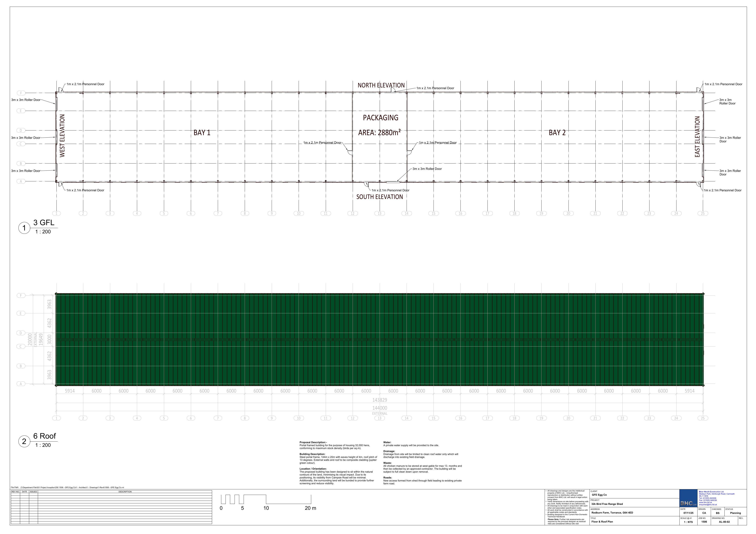Click the vertical 'WEST ELEVATION' label
The image size is (756, 534).
pos(62,136)
